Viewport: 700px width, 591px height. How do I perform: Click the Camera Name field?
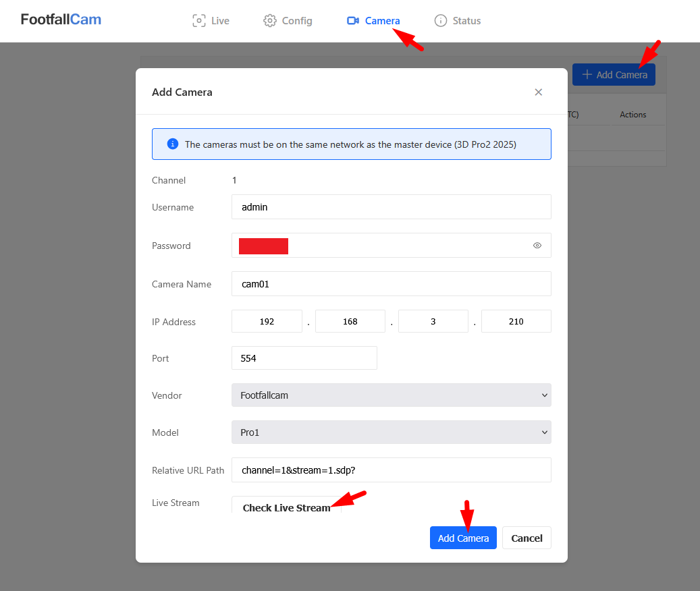click(391, 284)
